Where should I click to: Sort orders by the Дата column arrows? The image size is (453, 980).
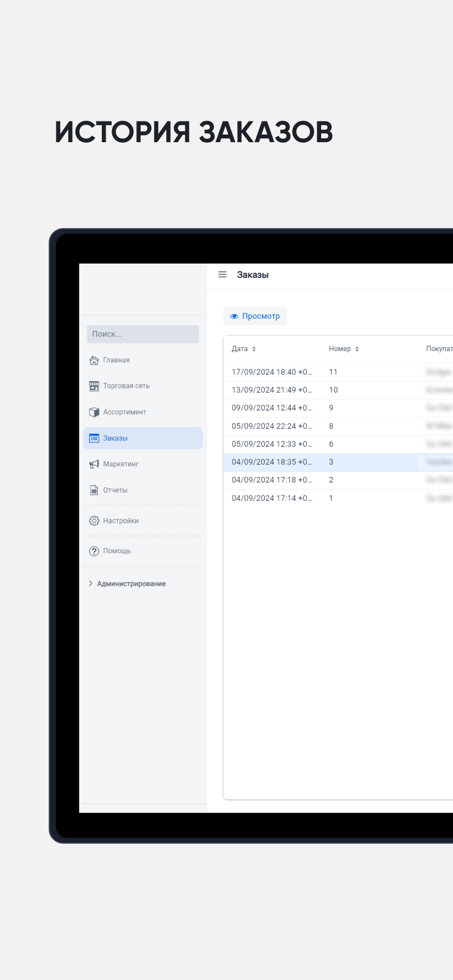[x=254, y=349]
